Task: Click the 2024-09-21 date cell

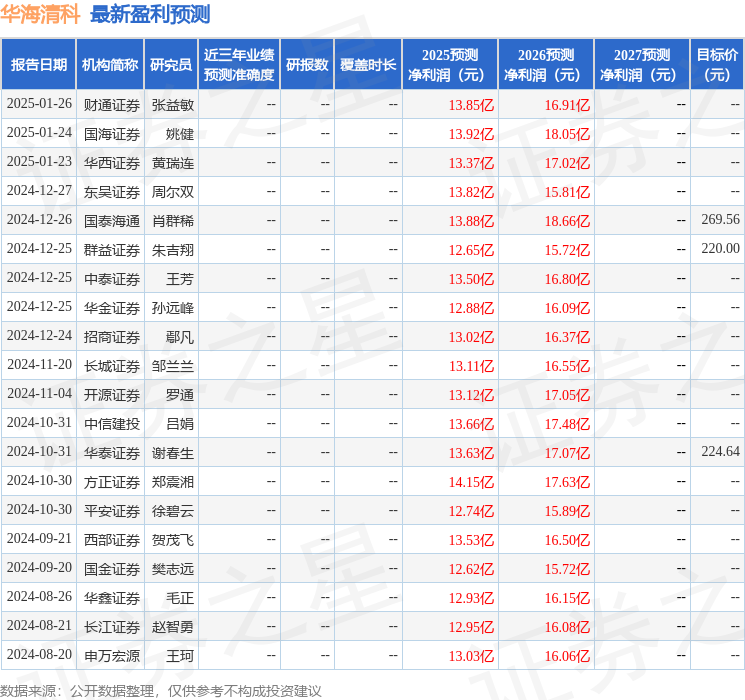Action: 39,538
